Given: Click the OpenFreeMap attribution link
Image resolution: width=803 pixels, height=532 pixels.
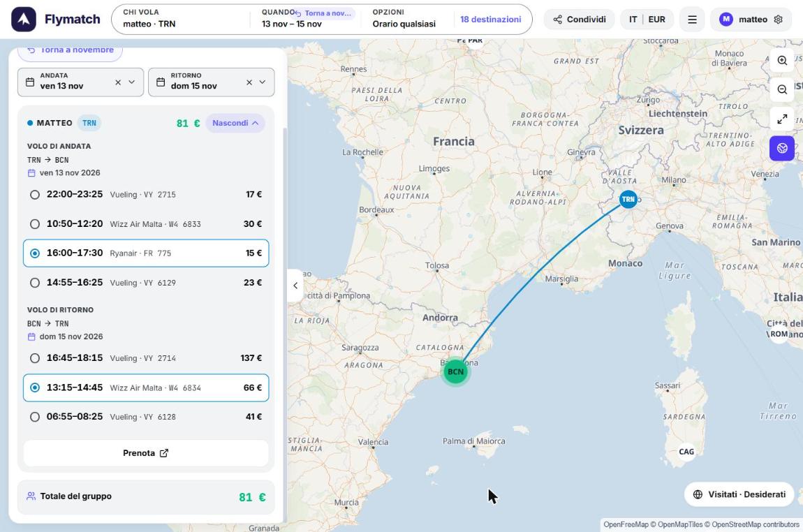Looking at the screenshot, I should tap(626, 524).
